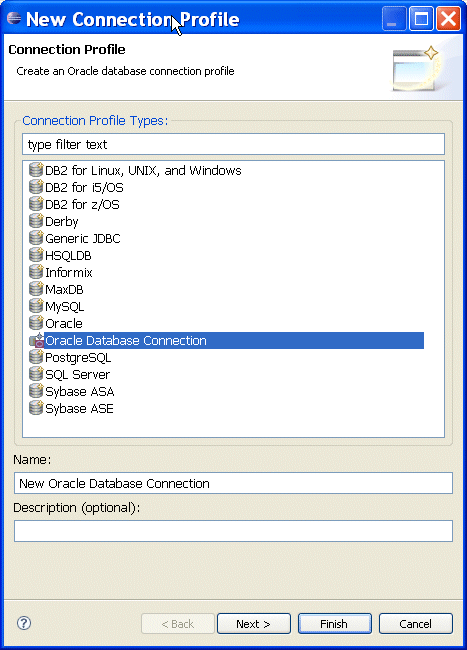This screenshot has height=650, width=467.
Task: Select the DB2 for z/OS profile type
Action: point(82,204)
